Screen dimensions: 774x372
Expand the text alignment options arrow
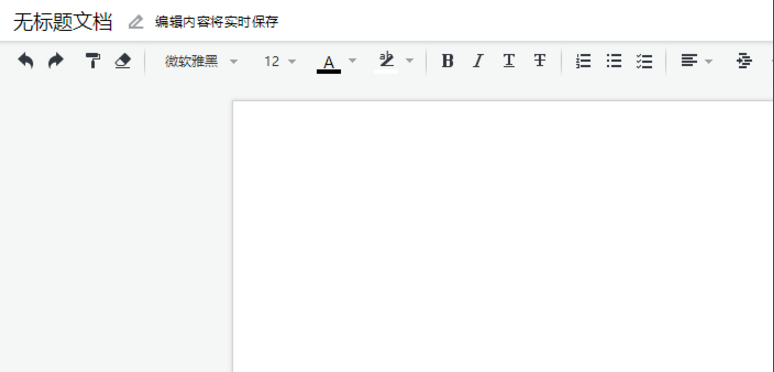point(708,61)
